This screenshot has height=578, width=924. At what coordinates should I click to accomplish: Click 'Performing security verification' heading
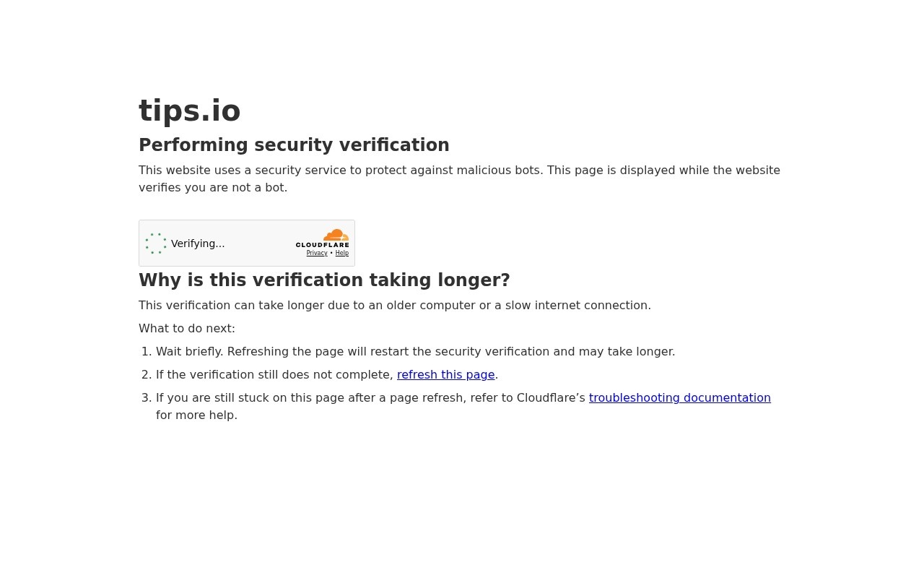coord(294,145)
